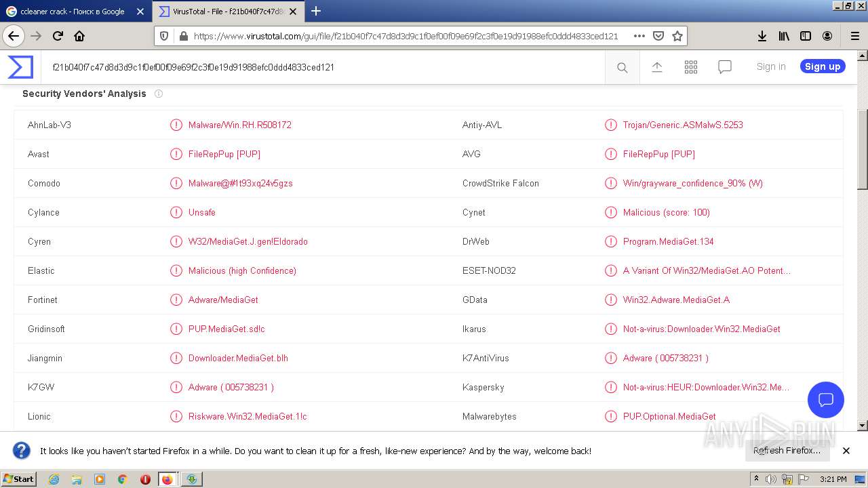Click Lionic's Riskware.Win32.MediaGet.1!c result
This screenshot has width=868, height=488.
click(x=248, y=416)
